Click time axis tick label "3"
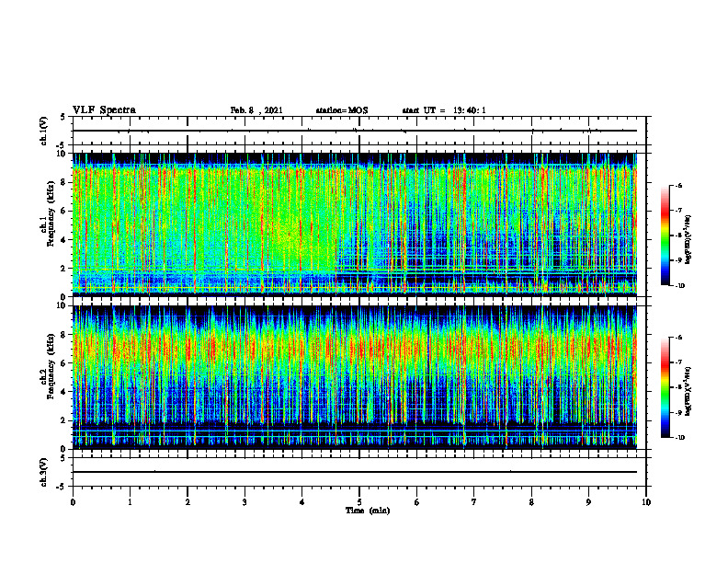The image size is (728, 563). point(245,502)
